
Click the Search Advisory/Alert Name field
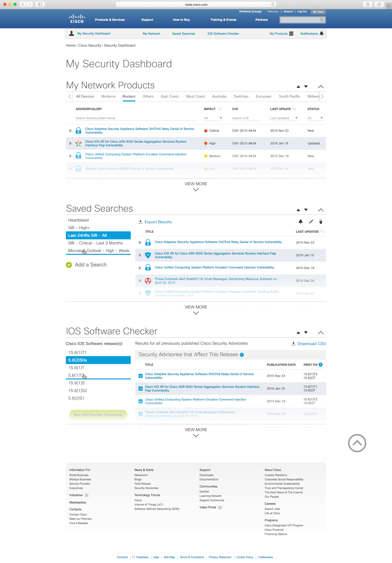pyautogui.click(x=136, y=118)
